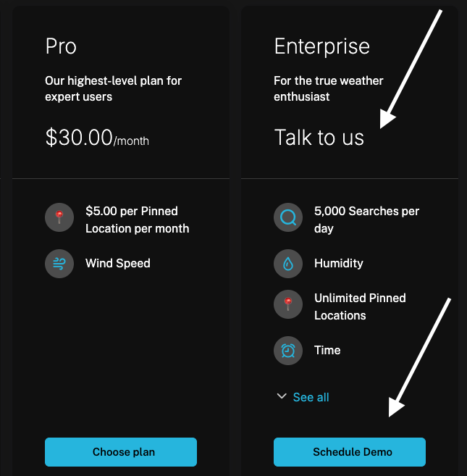Click the alarm clock Time icon

tap(288, 351)
